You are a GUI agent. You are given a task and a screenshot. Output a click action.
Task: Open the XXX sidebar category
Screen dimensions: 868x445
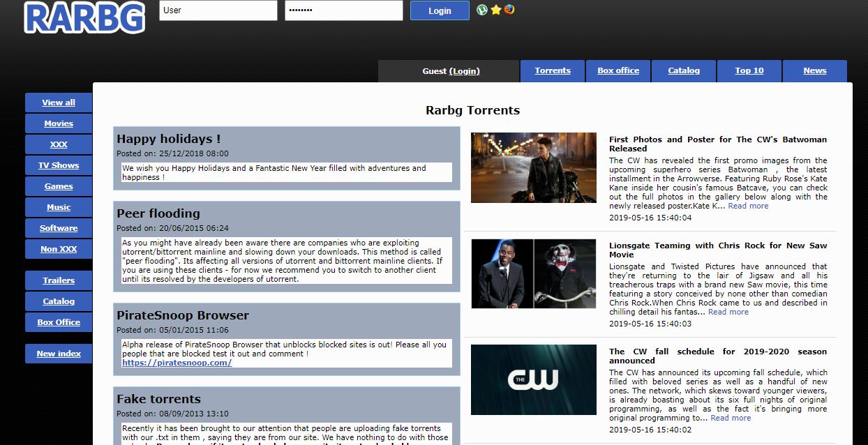59,144
